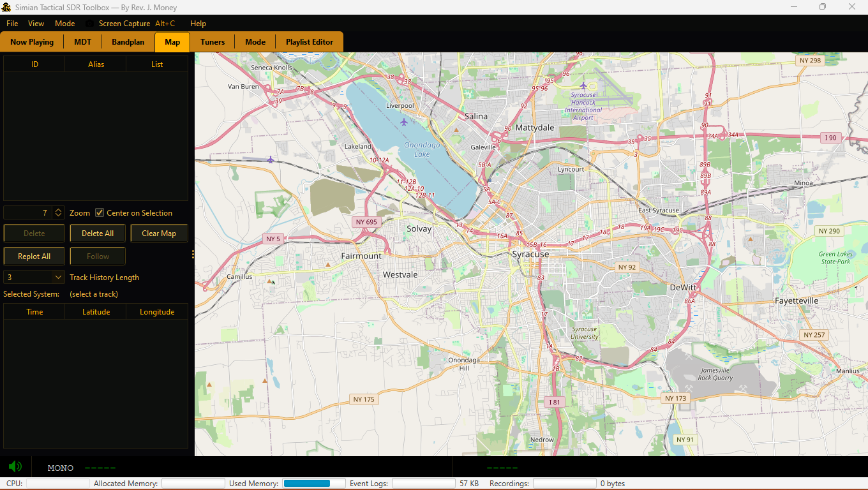Click the green speaker mute icon
Image resolution: width=868 pixels, height=490 pixels.
(15, 466)
